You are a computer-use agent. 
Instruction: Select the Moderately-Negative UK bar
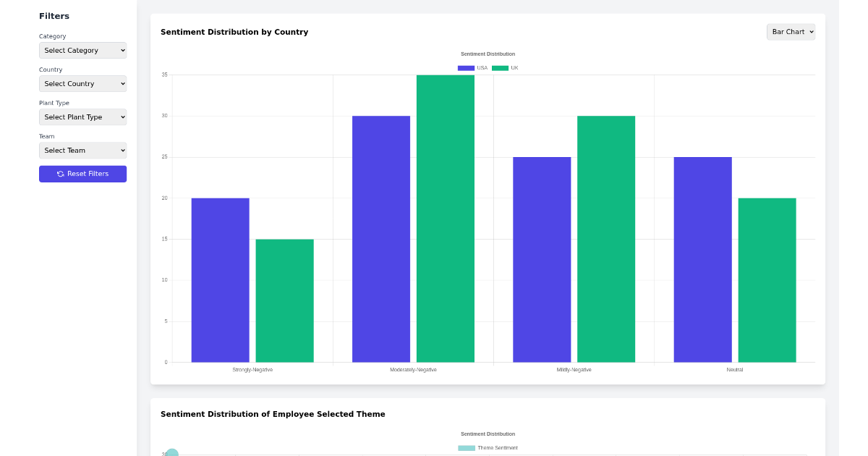point(445,217)
